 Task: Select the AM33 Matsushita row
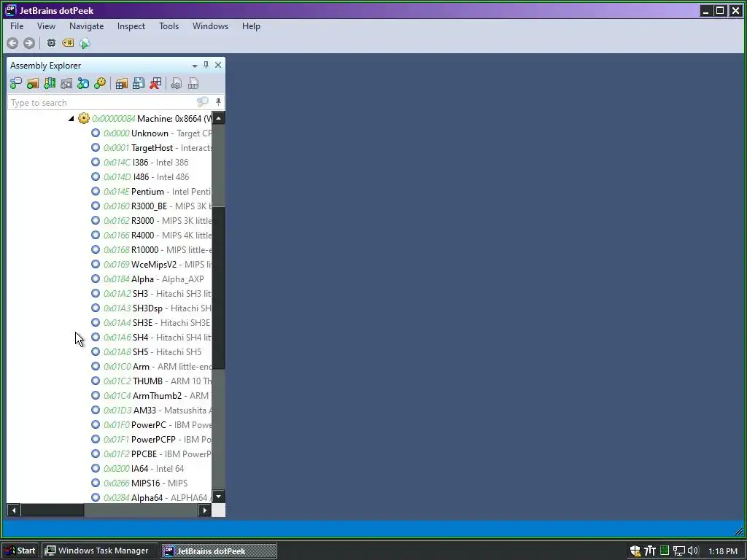point(152,411)
